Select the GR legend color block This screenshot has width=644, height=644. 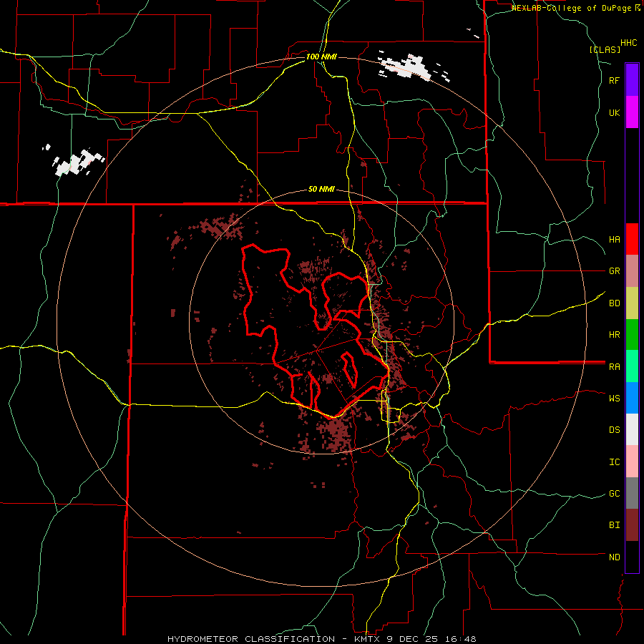pos(632,271)
